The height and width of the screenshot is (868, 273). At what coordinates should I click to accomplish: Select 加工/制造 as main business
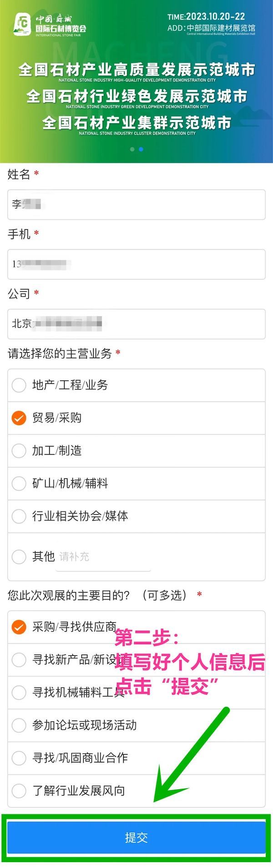pyautogui.click(x=19, y=451)
